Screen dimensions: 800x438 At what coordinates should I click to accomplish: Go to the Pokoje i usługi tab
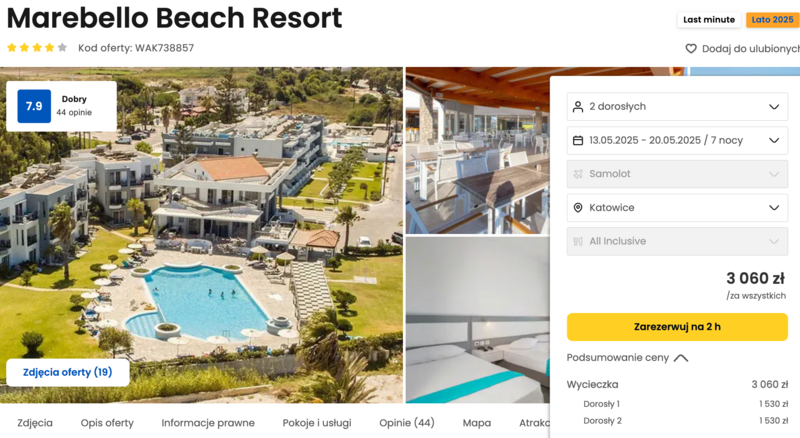click(317, 423)
